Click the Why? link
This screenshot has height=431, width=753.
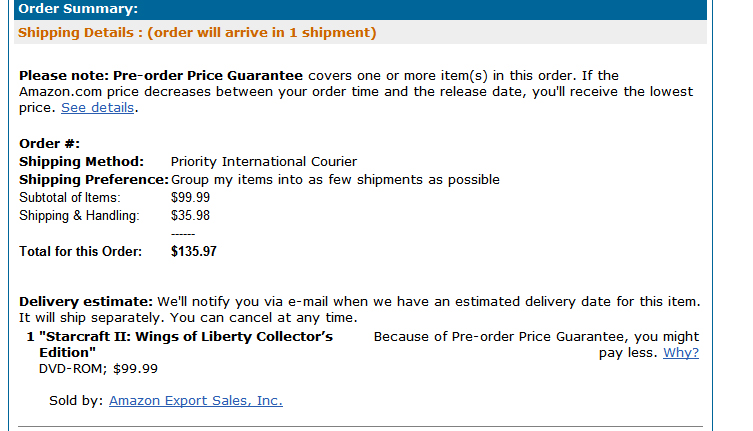click(681, 353)
